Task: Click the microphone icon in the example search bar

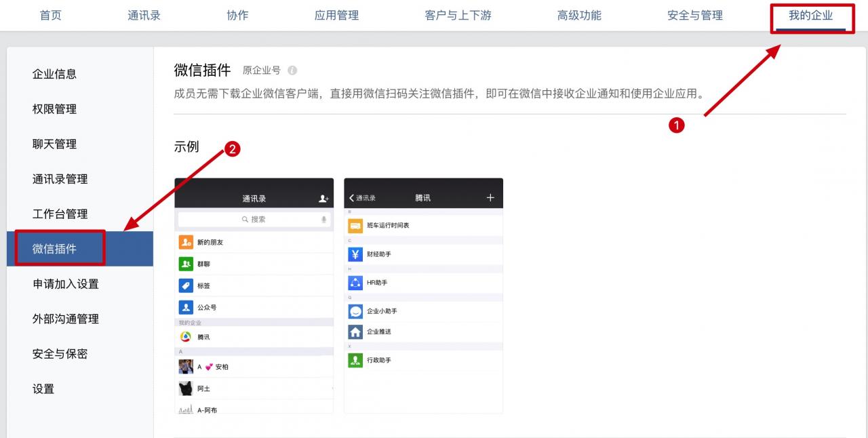Action: (x=324, y=220)
